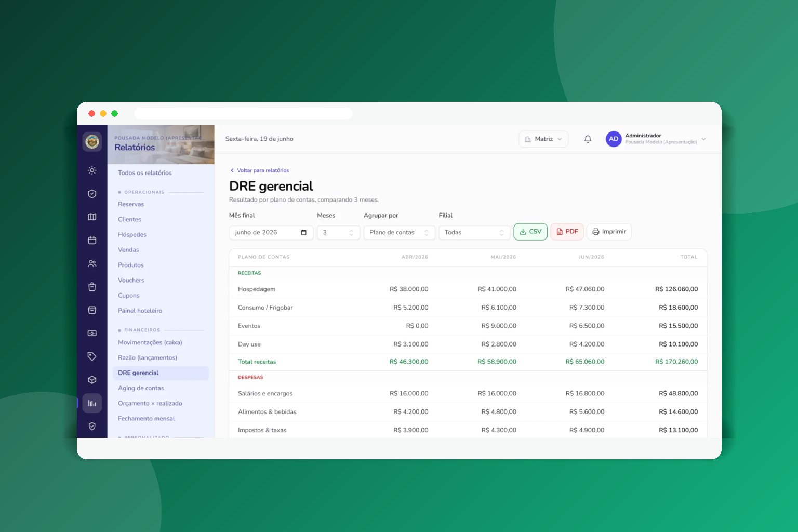The image size is (798, 532).
Task: Open the Agrupar por dropdown
Action: point(399,232)
